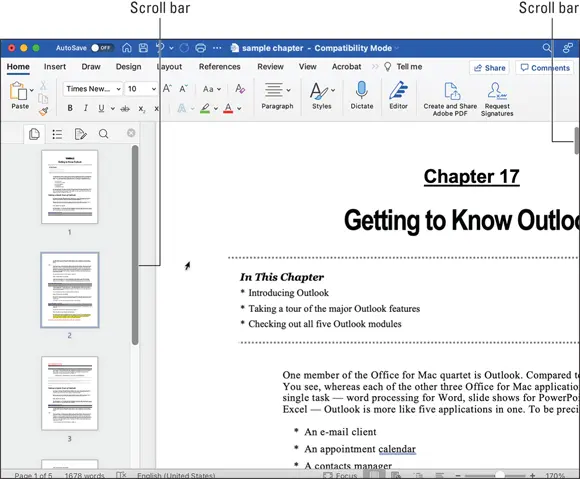Click the Save floppy disk icon
This screenshot has height=479, width=580.
coord(144,48)
